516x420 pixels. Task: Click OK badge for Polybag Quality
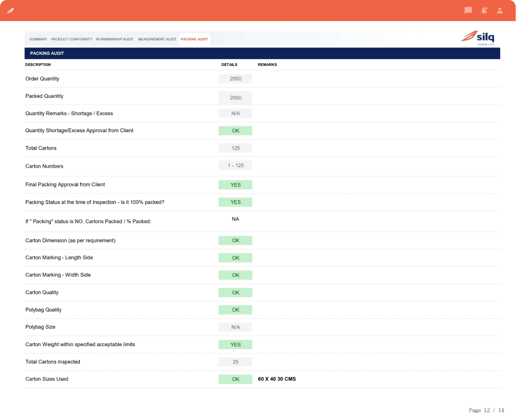pyautogui.click(x=235, y=310)
